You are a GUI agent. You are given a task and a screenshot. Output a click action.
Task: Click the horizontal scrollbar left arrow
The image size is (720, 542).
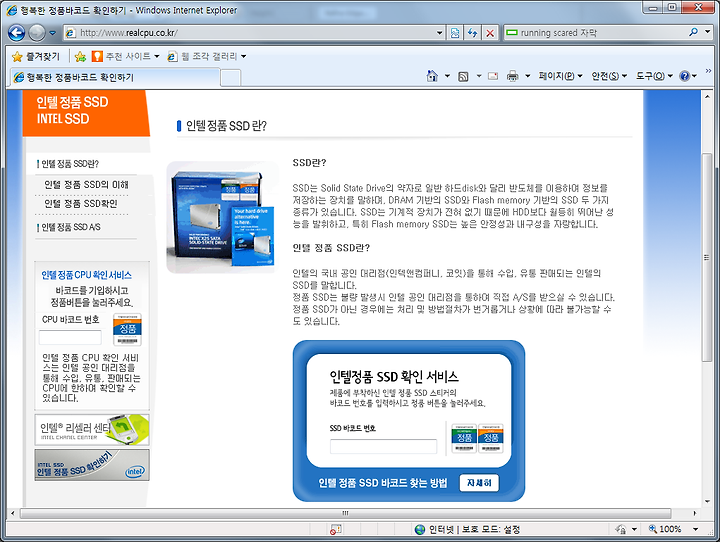pyautogui.click(x=12, y=513)
